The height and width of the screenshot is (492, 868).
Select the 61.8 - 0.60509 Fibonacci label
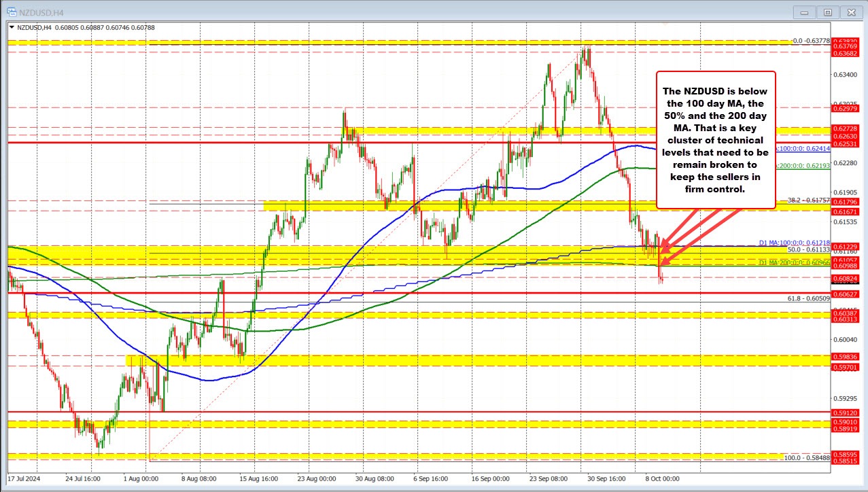(x=809, y=298)
